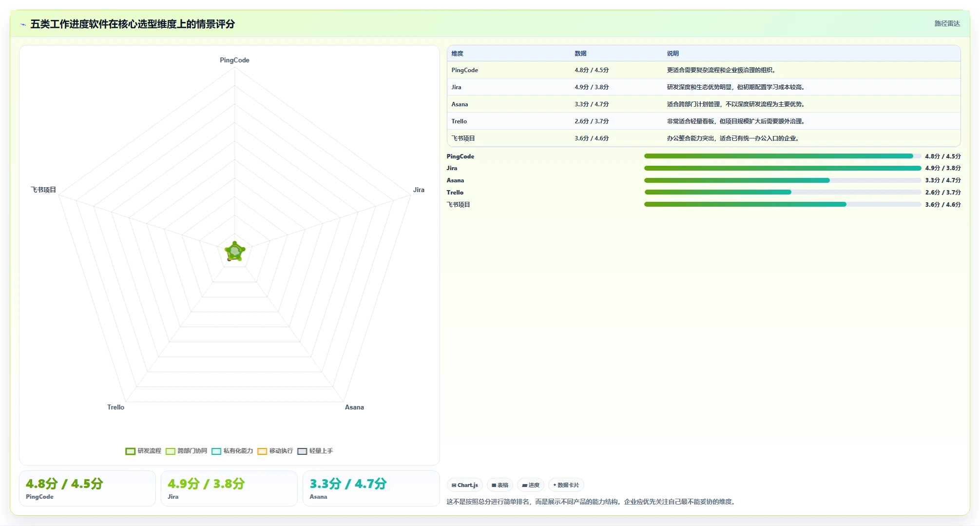Select the Trello cell in the table
This screenshot has height=526, width=980.
click(459, 121)
